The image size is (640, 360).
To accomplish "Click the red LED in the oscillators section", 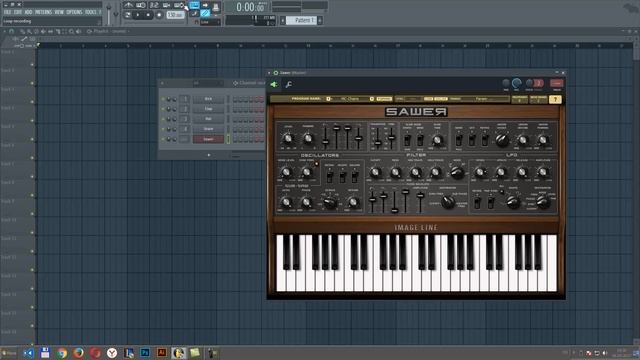I will [x=316, y=164].
